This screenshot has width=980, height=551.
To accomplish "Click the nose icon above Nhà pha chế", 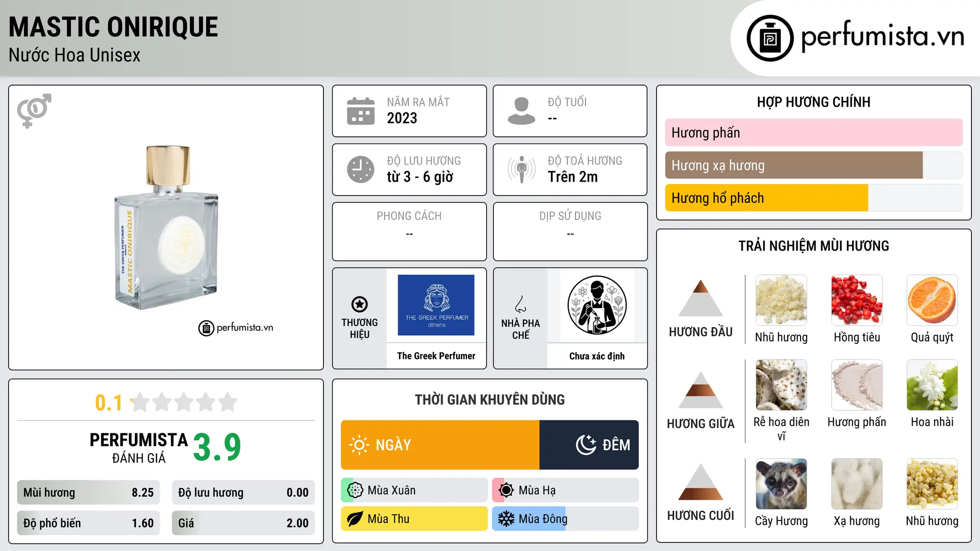I will coord(521,304).
